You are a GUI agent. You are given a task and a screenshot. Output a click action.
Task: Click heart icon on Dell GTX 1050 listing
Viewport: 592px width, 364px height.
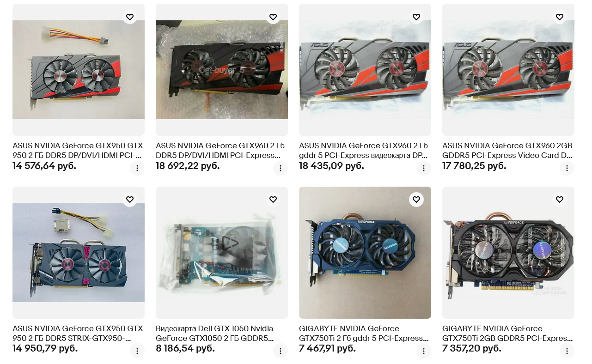(273, 200)
